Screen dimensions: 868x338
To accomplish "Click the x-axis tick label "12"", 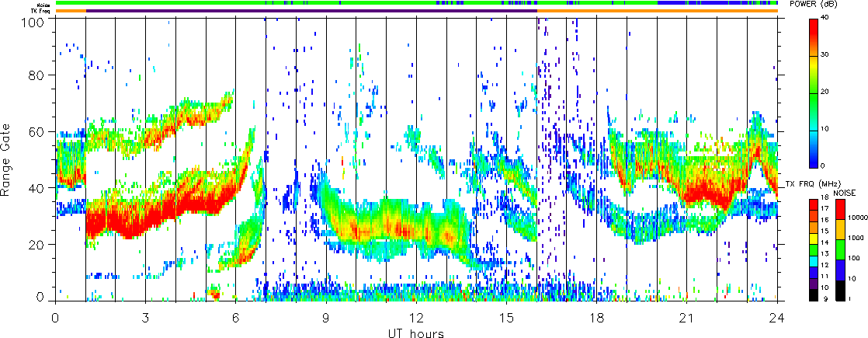I will click(x=416, y=318).
